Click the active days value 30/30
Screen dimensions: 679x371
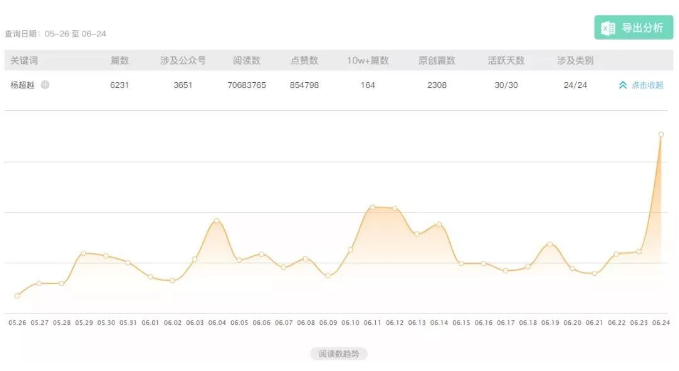tap(506, 85)
